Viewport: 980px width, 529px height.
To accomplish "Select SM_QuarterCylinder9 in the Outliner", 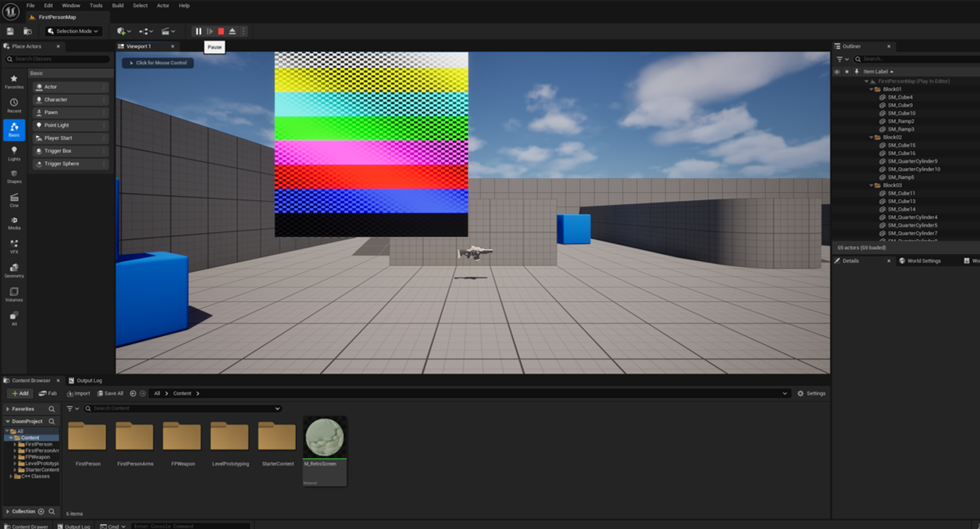I will (912, 161).
